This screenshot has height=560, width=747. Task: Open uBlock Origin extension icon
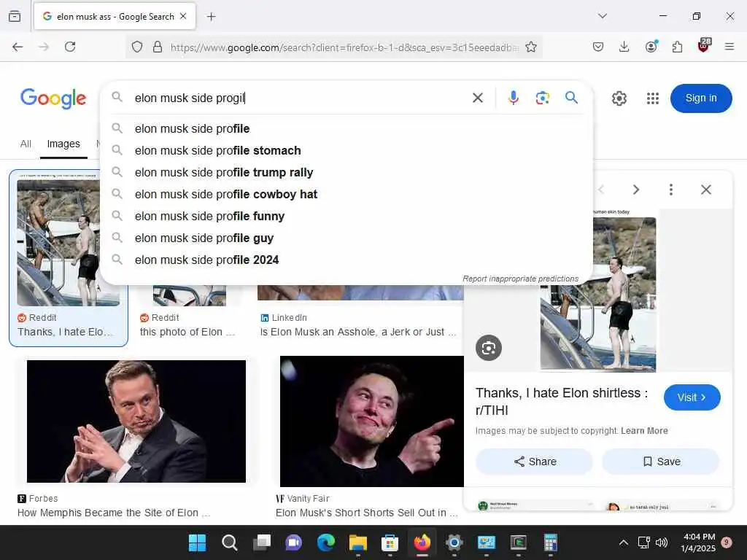point(704,45)
